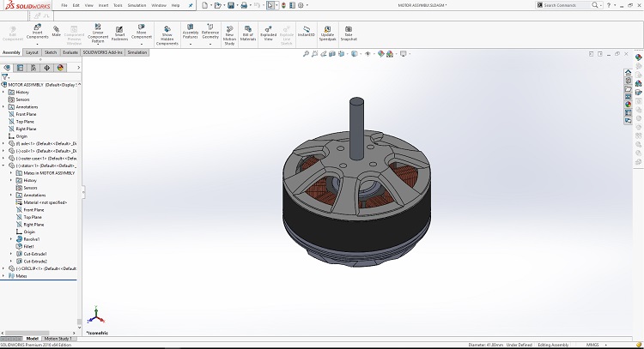
Task: Click the Insert Components tool
Action: [x=38, y=32]
